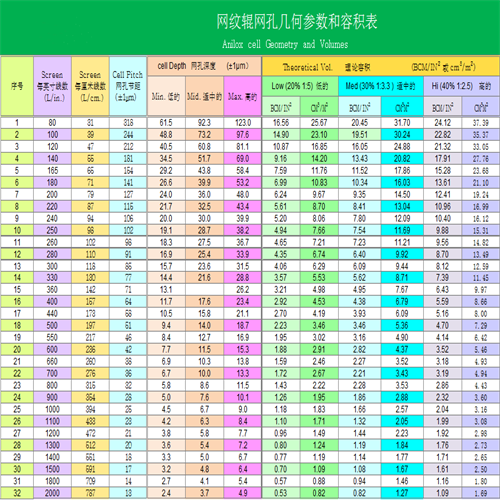
Task: Click the cell Depth header cell
Action: [x=204, y=66]
